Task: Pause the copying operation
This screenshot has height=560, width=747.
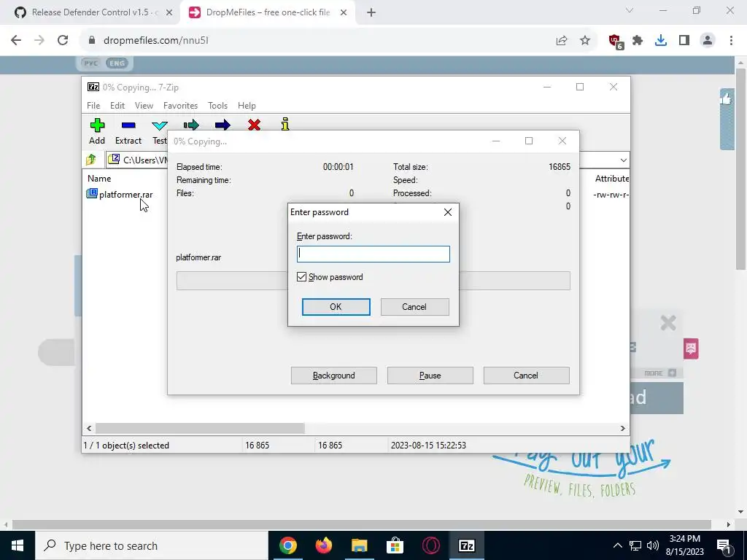Action: (430, 376)
